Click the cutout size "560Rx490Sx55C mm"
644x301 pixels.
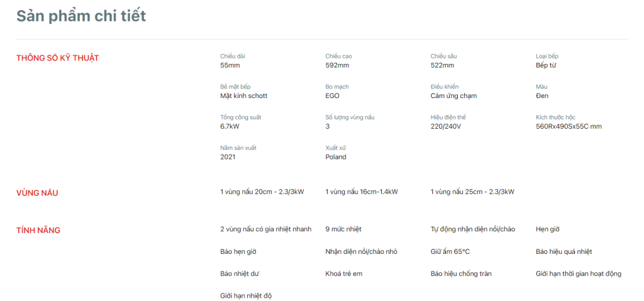pos(569,126)
